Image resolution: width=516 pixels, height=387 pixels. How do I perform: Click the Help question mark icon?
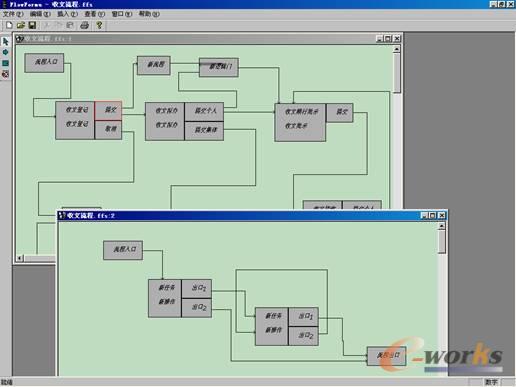tap(99, 25)
